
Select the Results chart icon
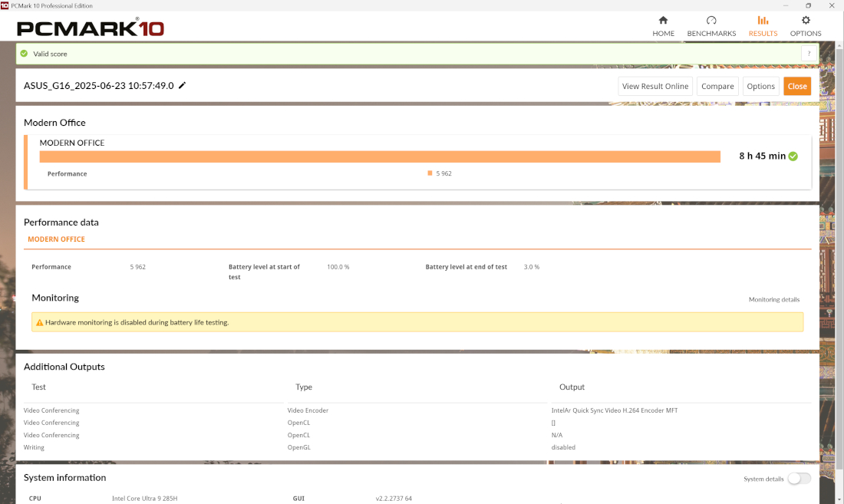point(763,21)
